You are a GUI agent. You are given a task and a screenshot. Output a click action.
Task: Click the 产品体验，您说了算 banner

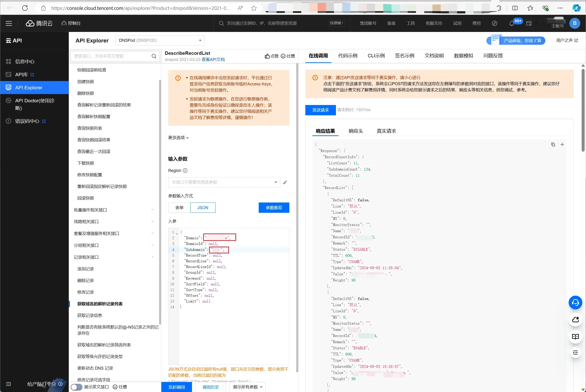click(516, 40)
